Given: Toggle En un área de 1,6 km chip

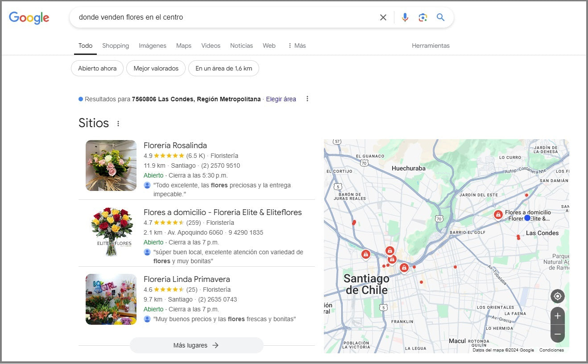Looking at the screenshot, I should 224,68.
